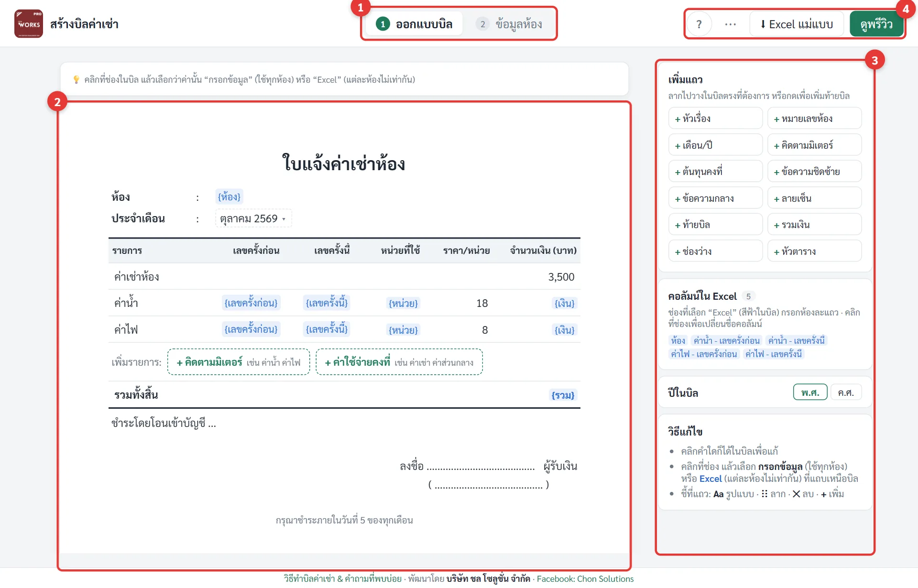Add a ข้อความชิดซ้าย row
This screenshot has width=918, height=588.
pyautogui.click(x=815, y=172)
